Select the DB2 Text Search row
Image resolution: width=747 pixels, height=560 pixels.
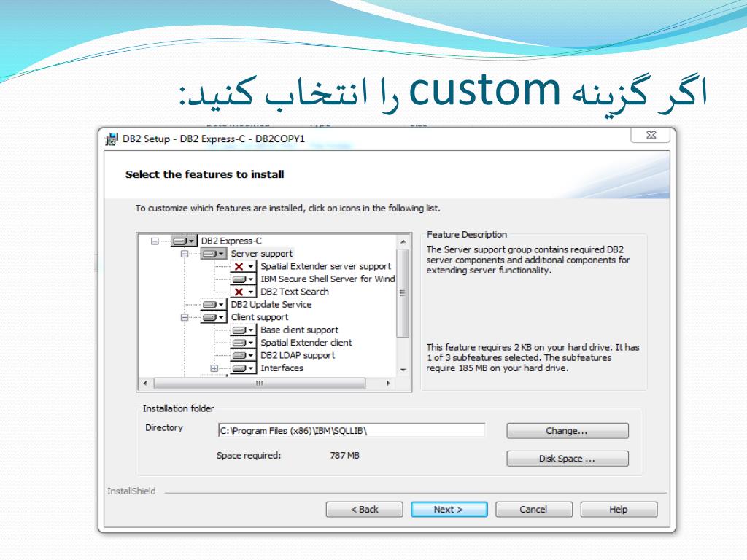click(295, 292)
